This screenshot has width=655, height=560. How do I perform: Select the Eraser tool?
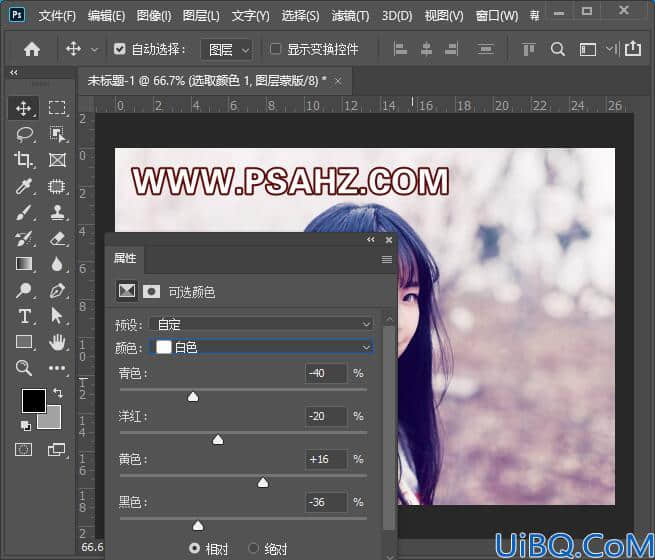point(57,238)
